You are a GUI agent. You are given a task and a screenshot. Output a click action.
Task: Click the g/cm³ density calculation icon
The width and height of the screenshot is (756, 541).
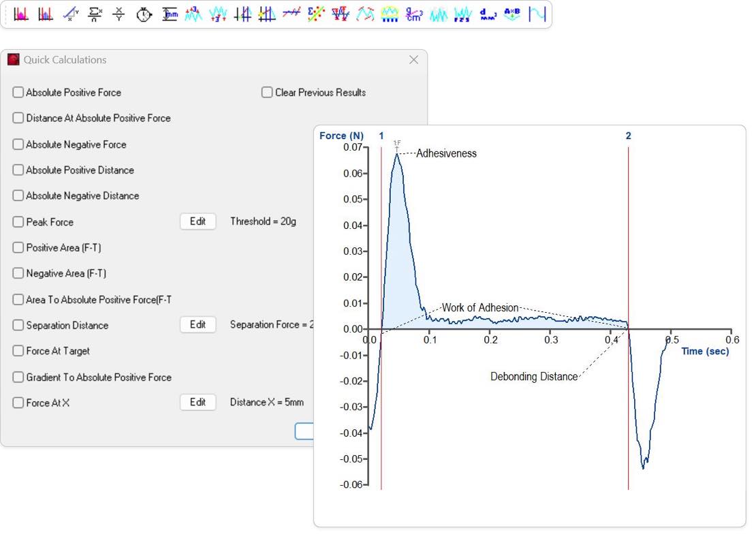click(x=413, y=14)
